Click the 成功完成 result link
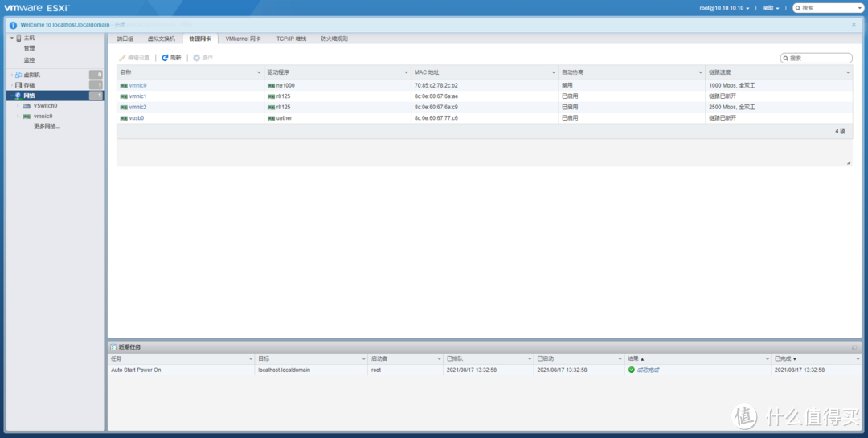 [x=648, y=370]
